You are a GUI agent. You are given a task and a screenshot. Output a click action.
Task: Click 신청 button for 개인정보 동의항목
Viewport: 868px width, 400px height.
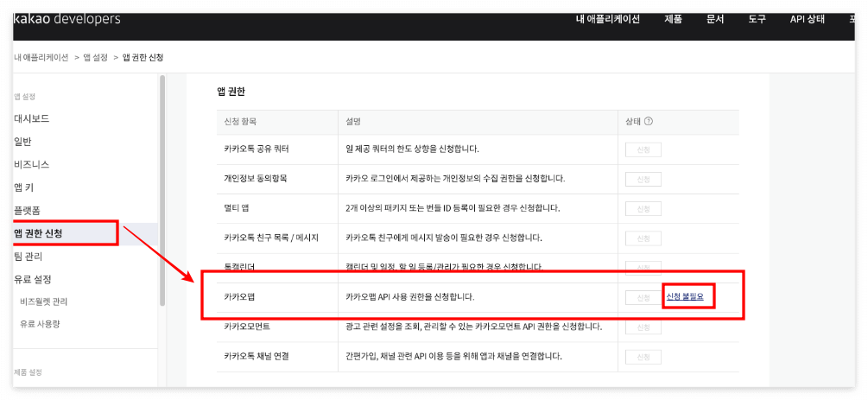tap(643, 180)
